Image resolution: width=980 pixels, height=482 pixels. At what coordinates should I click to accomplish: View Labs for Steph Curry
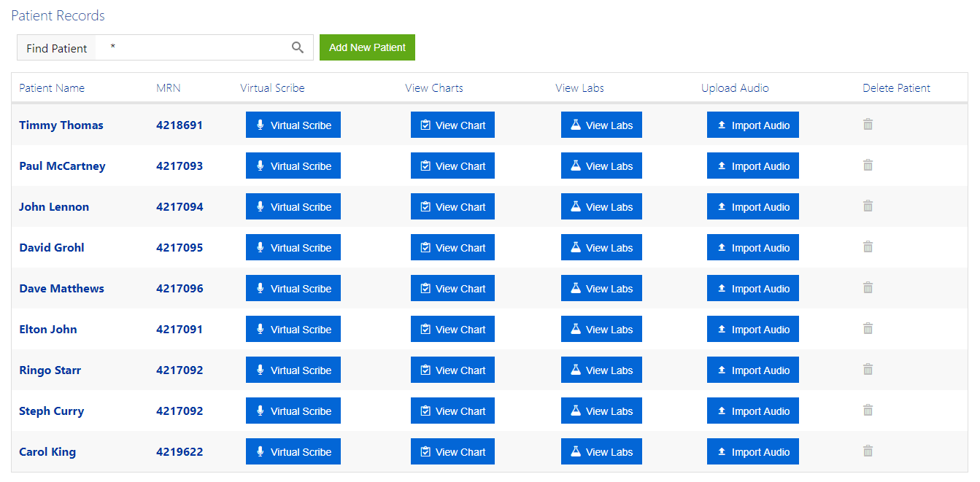click(601, 411)
